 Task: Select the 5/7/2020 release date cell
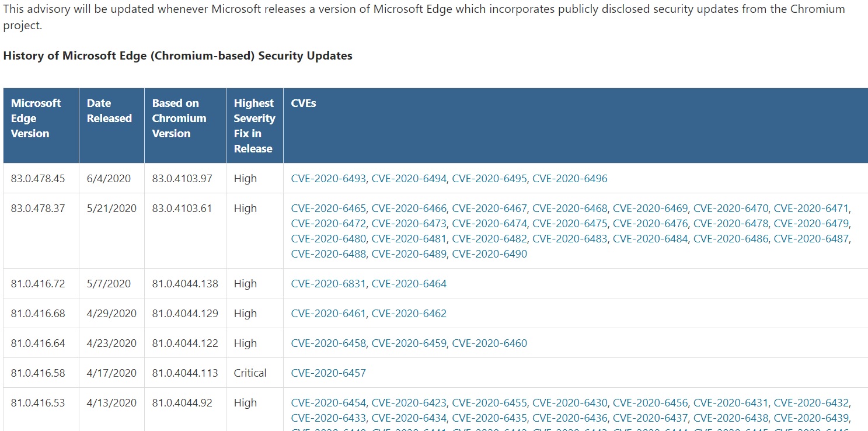(111, 284)
